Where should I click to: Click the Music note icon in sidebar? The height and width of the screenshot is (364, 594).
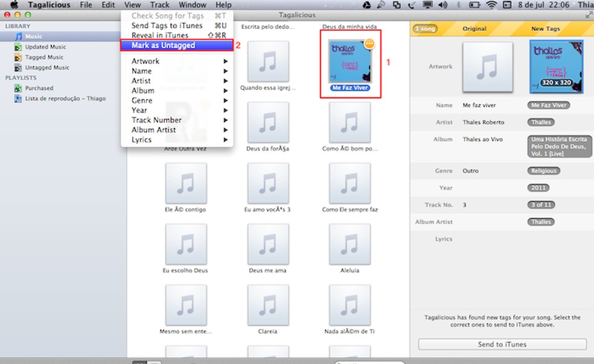tap(18, 36)
